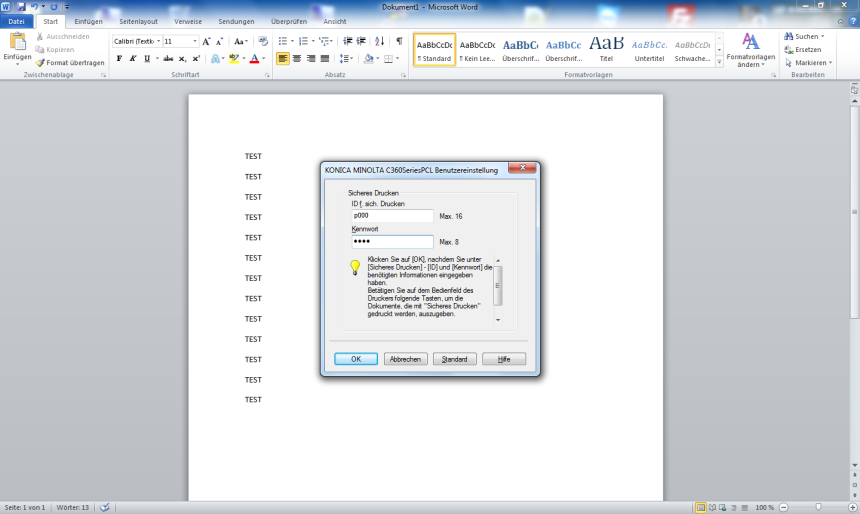Image resolution: width=860 pixels, height=514 pixels.
Task: Click the Abbrechen button in dialog
Action: click(405, 359)
